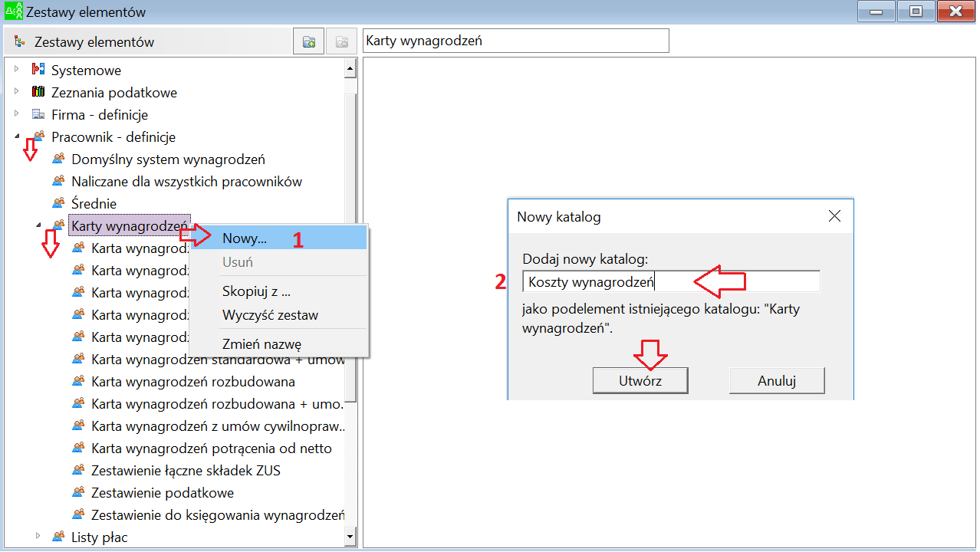Click the Zeznania podatkowe books icon
The height and width of the screenshot is (552, 980).
(38, 92)
